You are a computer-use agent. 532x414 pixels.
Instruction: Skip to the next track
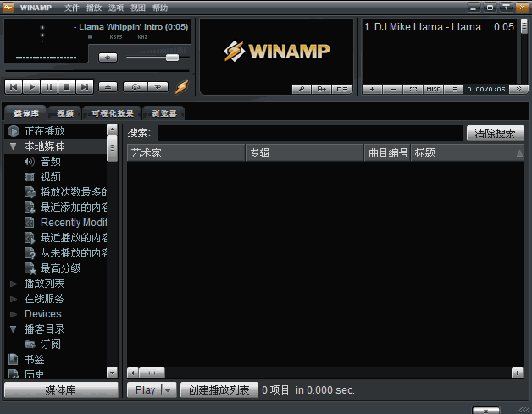[85, 87]
